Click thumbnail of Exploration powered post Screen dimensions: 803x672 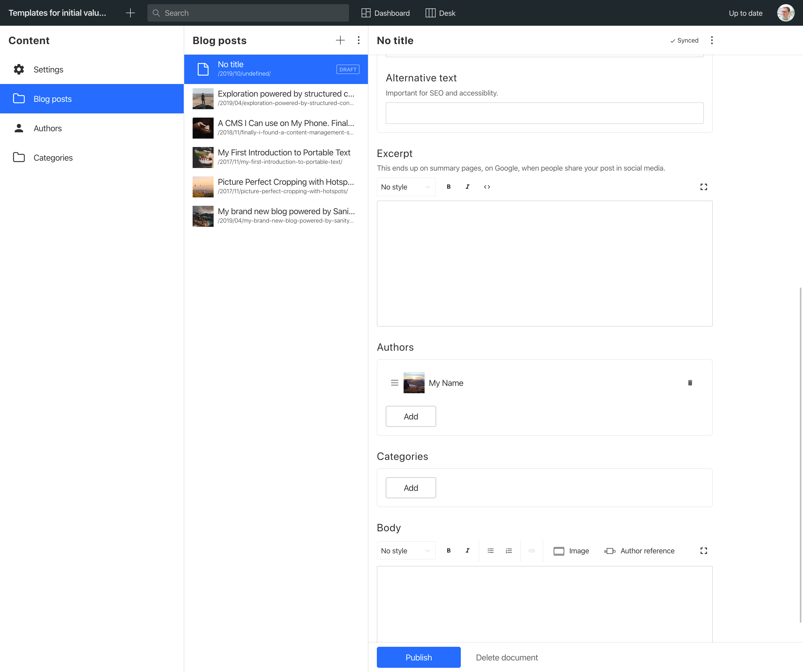[x=203, y=99]
